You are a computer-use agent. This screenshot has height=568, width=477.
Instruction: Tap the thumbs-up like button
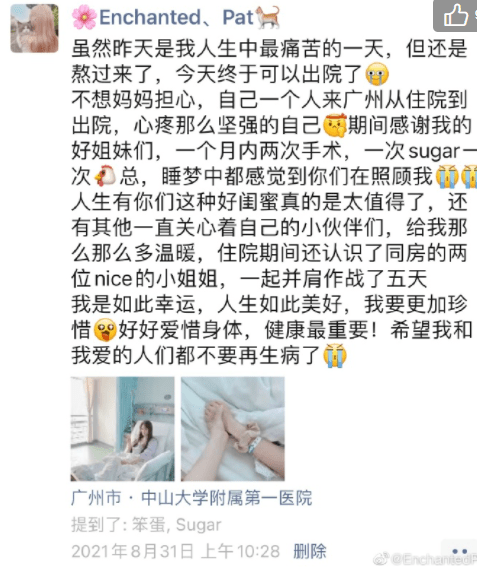click(456, 16)
